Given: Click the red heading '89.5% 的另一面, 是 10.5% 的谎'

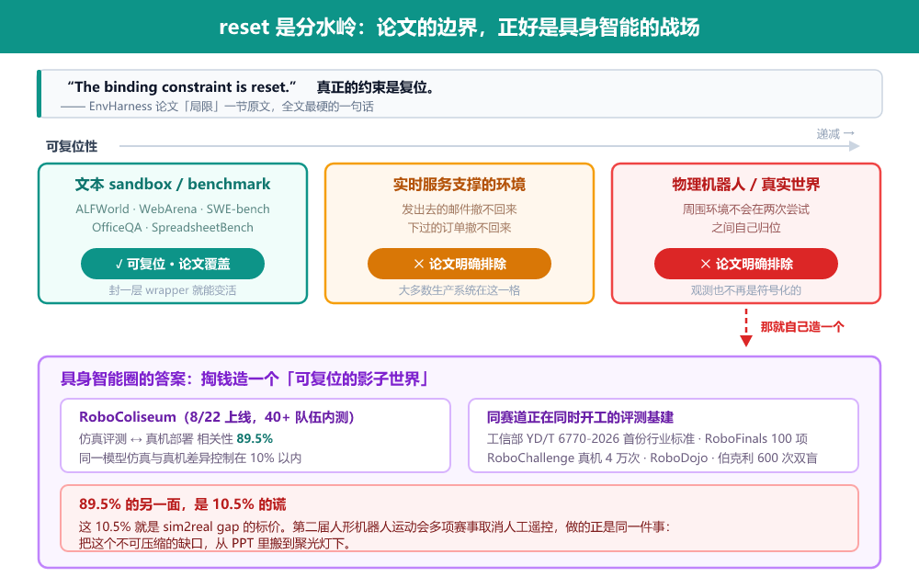Looking at the screenshot, I should [182, 504].
